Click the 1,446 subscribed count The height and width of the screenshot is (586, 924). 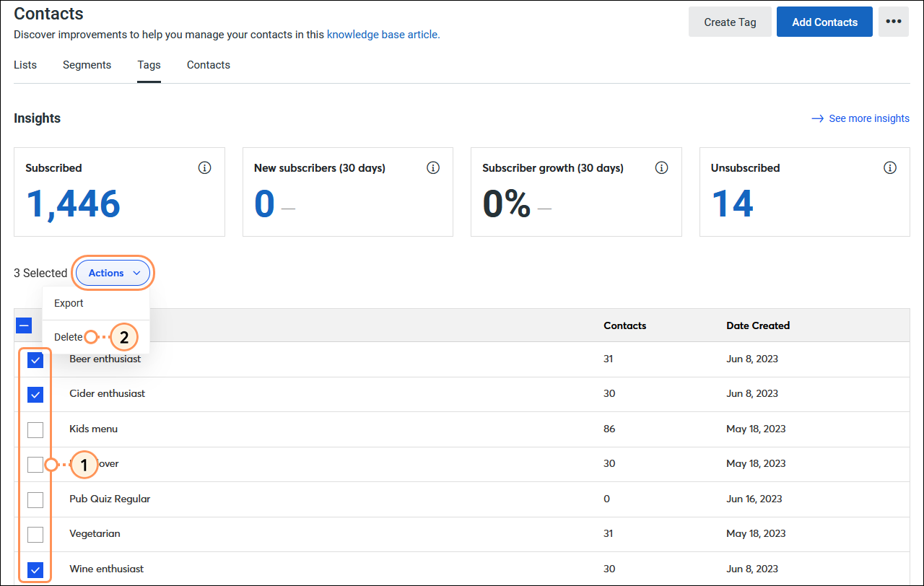click(x=73, y=204)
